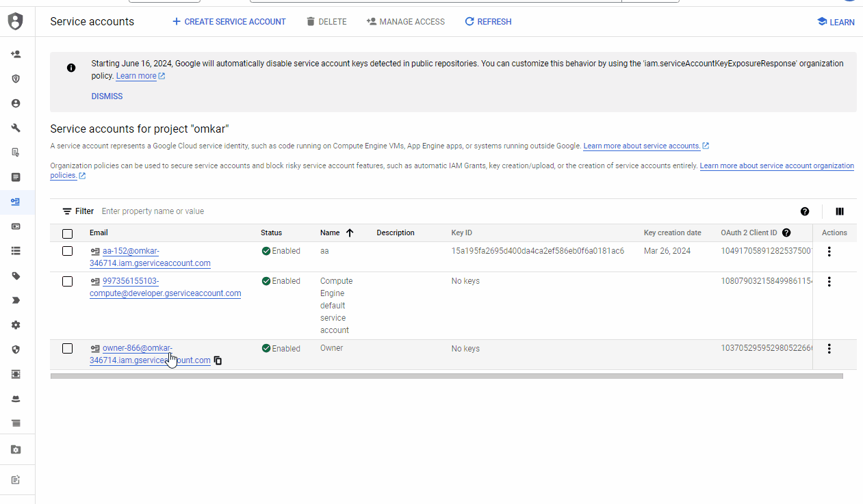Click the Key ID column header
This screenshot has width=863, height=504.
462,233
